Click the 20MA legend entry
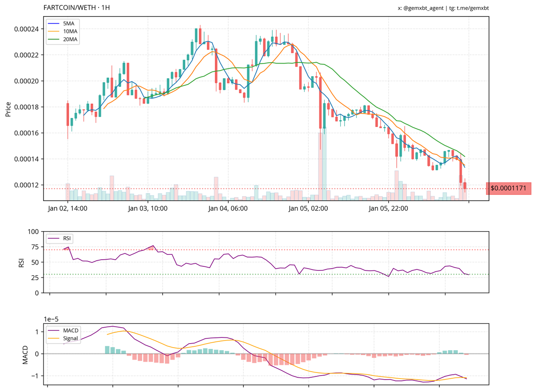Screen dimensions: 533x392 (63, 40)
